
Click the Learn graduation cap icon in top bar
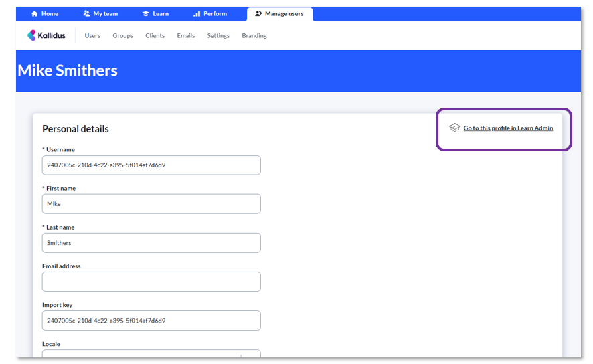145,14
